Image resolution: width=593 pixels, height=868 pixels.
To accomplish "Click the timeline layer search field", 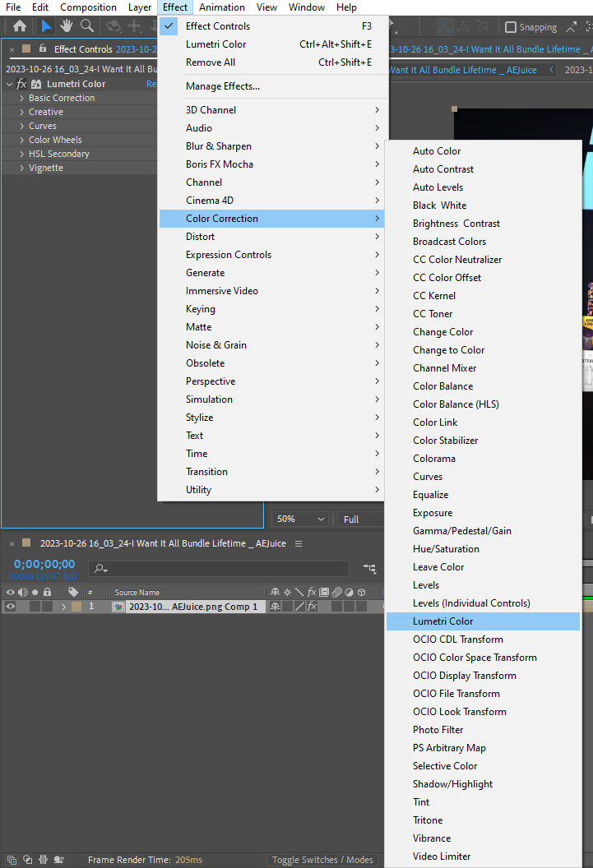I will [219, 568].
